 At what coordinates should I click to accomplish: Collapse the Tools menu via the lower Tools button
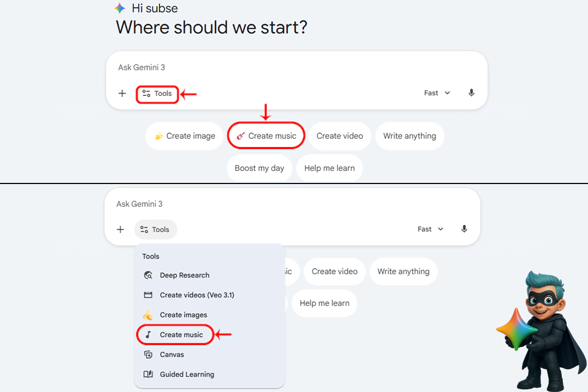155,229
